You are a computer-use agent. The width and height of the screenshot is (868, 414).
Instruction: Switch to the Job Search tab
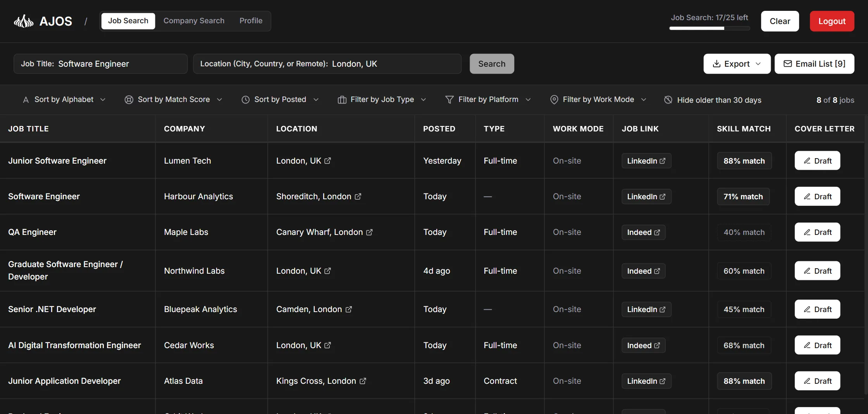128,21
